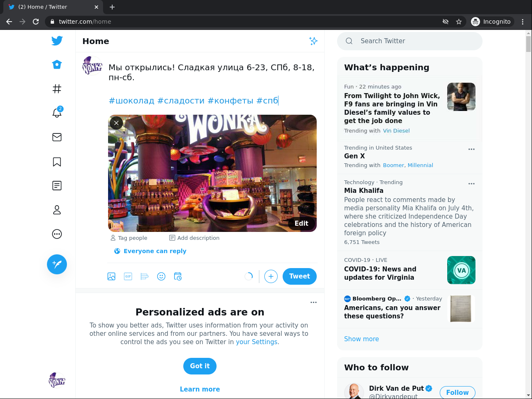Open COVID-19 News and updates for Virginia

(380, 273)
